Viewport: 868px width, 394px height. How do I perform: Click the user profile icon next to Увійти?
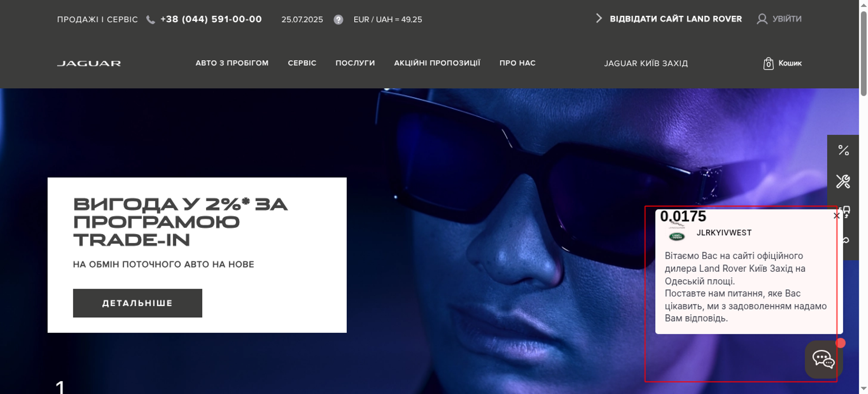pyautogui.click(x=762, y=19)
